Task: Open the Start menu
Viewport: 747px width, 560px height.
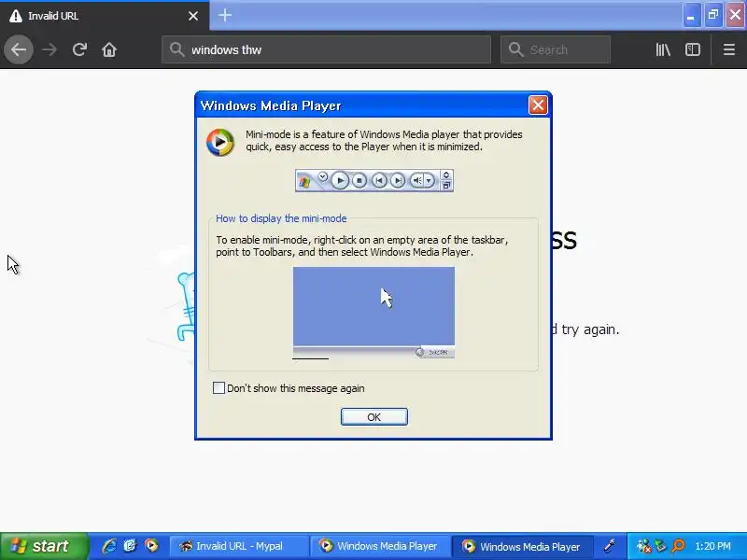Action: tap(44, 546)
